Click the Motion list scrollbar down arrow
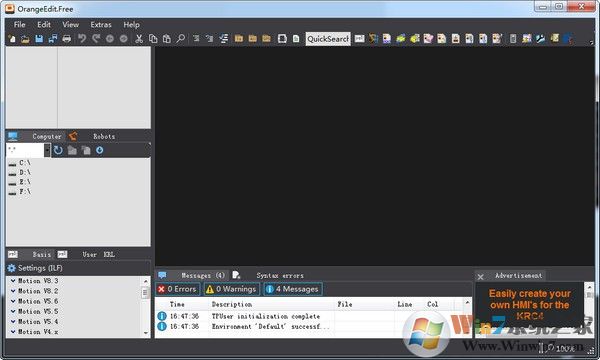 (x=145, y=333)
